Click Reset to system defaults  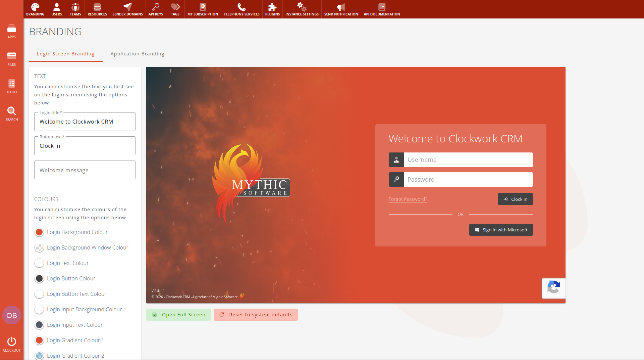click(x=256, y=315)
